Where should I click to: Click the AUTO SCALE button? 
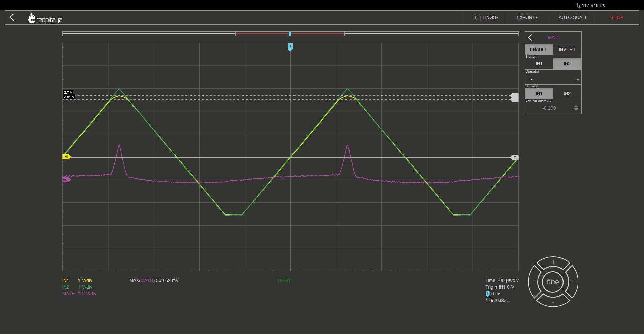coord(573,17)
